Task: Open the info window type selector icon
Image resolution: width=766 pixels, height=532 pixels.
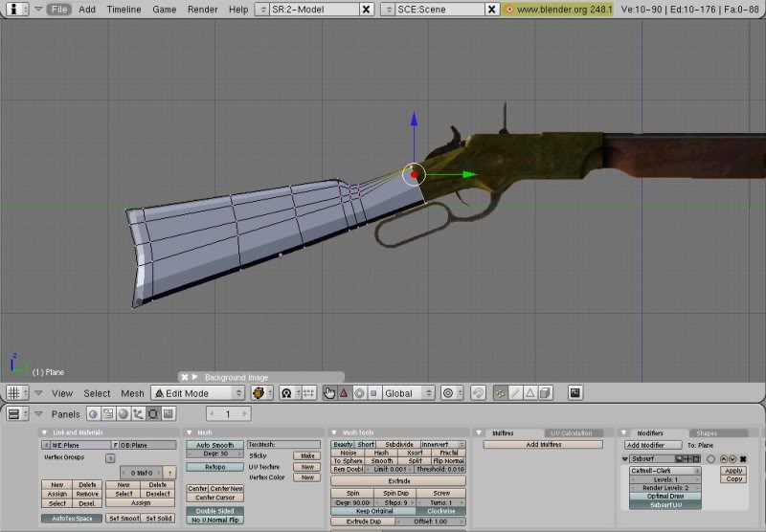Action: [x=16, y=9]
